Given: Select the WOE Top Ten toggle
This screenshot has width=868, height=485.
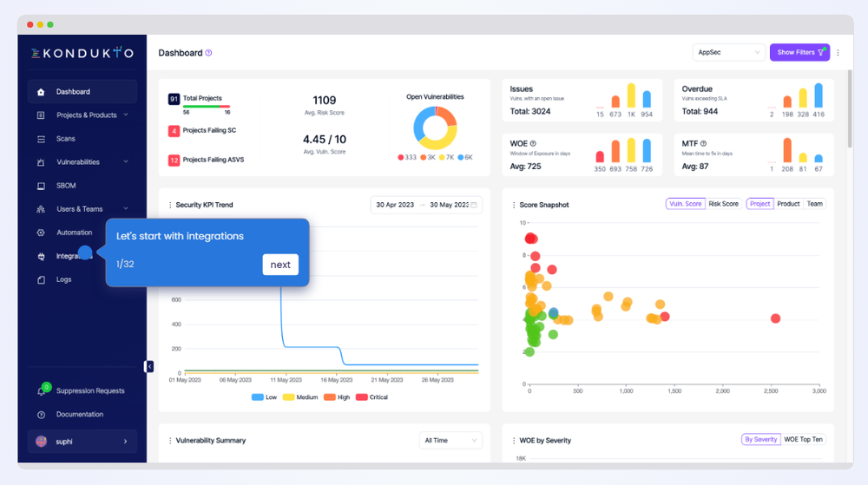Looking at the screenshot, I should coord(803,440).
